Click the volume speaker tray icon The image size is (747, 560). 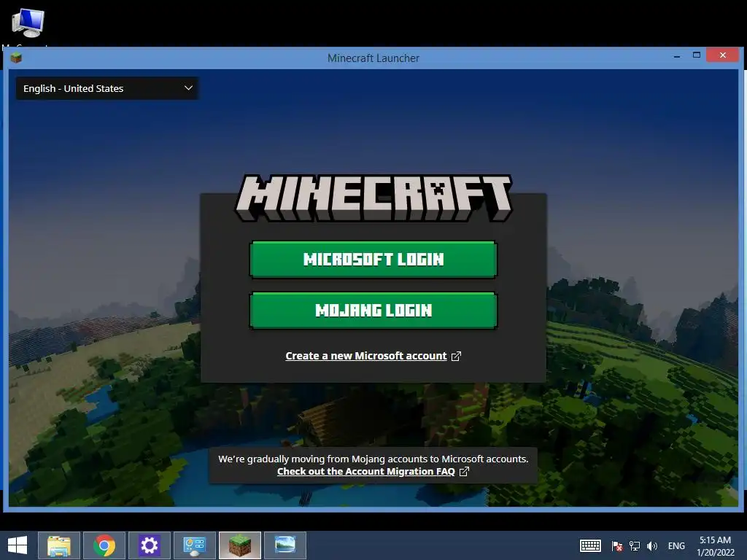[651, 545]
